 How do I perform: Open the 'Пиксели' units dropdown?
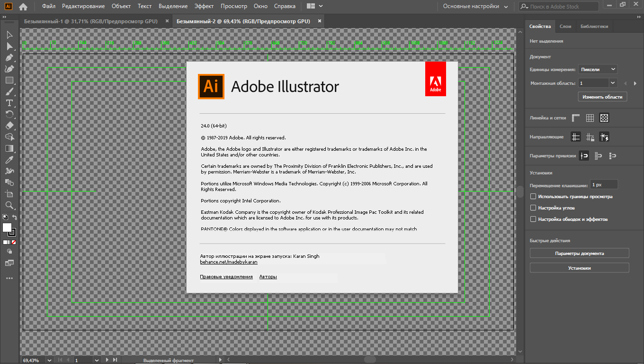[598, 69]
